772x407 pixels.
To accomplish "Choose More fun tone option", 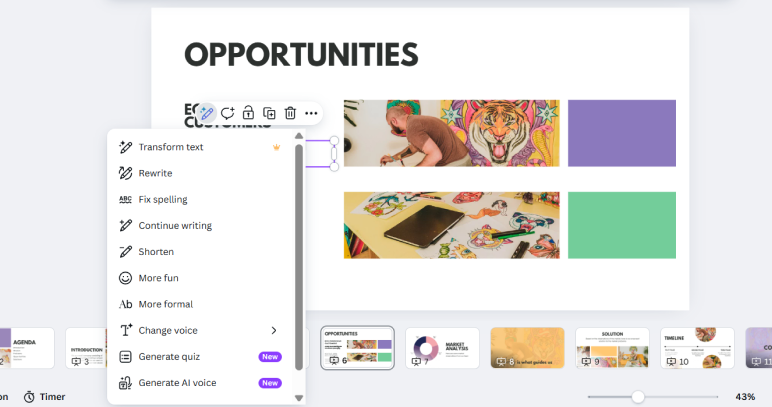I will tap(199, 278).
